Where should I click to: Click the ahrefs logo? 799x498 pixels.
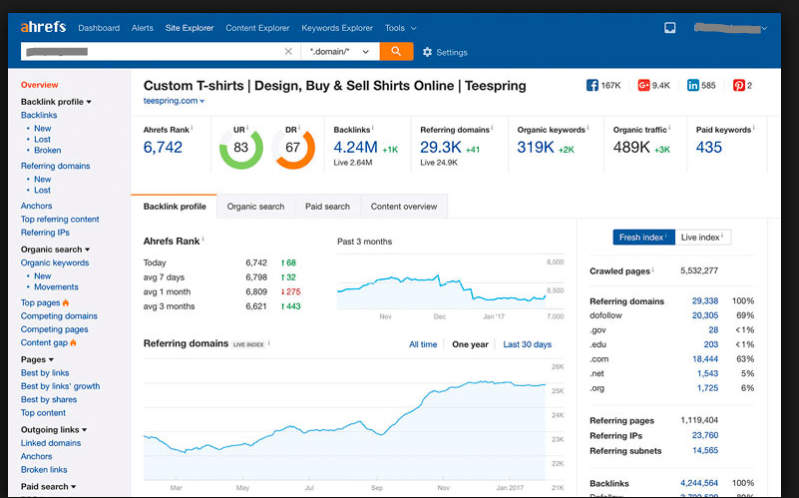[43, 27]
